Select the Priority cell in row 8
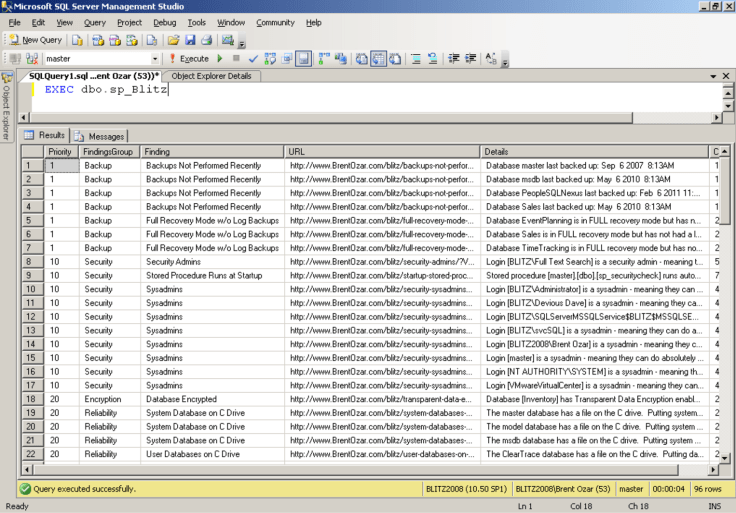The height and width of the screenshot is (513, 736). pos(60,261)
